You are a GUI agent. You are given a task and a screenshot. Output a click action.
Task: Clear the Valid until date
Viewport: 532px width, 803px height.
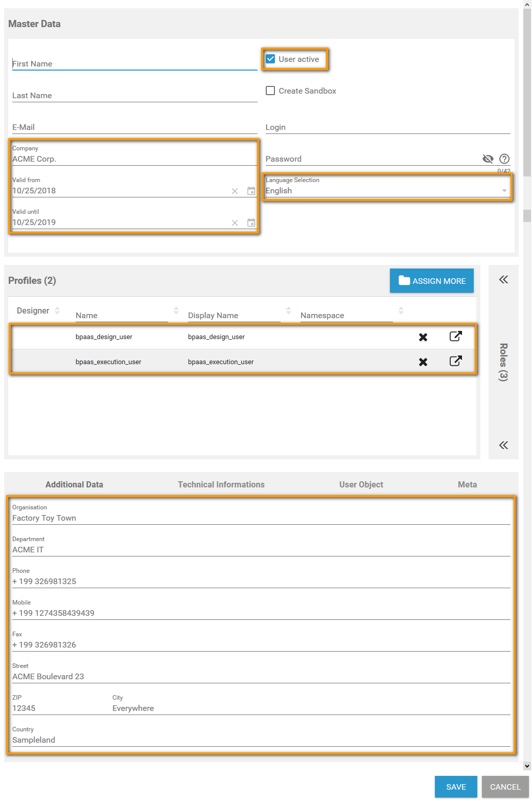(x=235, y=223)
